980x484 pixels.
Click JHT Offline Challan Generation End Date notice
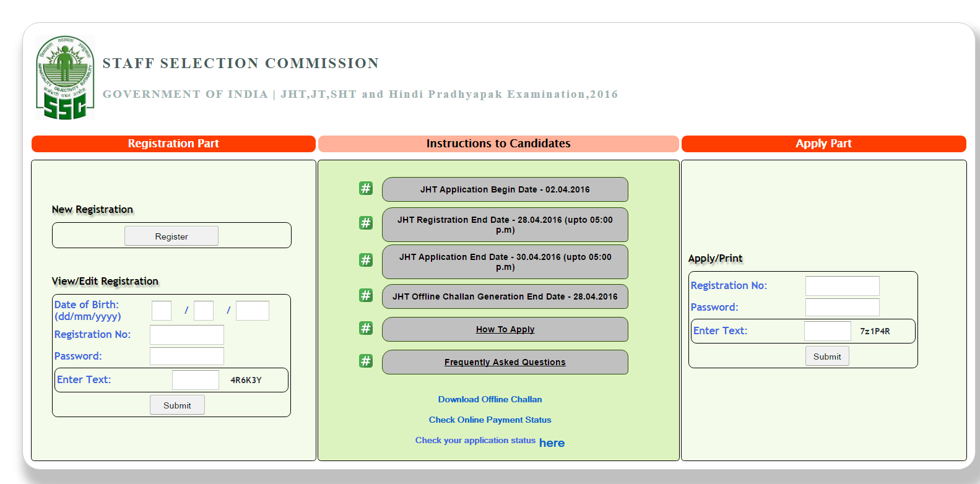tap(505, 296)
